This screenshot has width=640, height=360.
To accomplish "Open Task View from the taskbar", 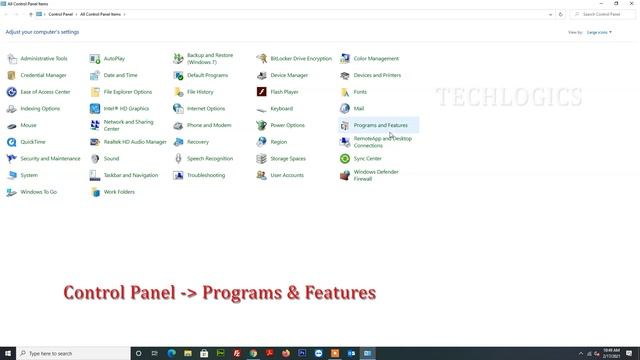I will pyautogui.click(x=155, y=353).
